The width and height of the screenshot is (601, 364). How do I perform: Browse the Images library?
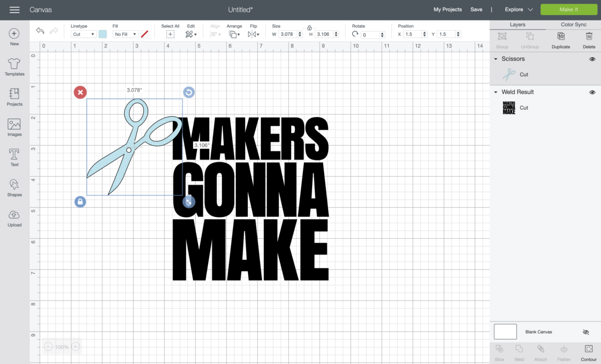(14, 127)
